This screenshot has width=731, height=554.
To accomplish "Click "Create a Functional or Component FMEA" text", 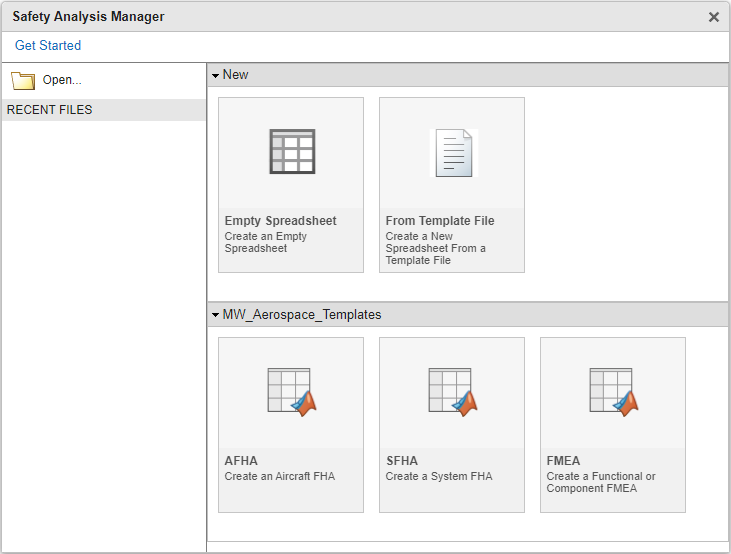I will click(x=601, y=483).
